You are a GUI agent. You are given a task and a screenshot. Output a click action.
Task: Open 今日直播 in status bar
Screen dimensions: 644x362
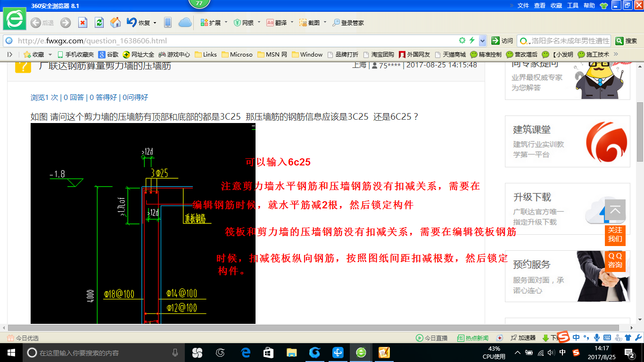pyautogui.click(x=431, y=338)
